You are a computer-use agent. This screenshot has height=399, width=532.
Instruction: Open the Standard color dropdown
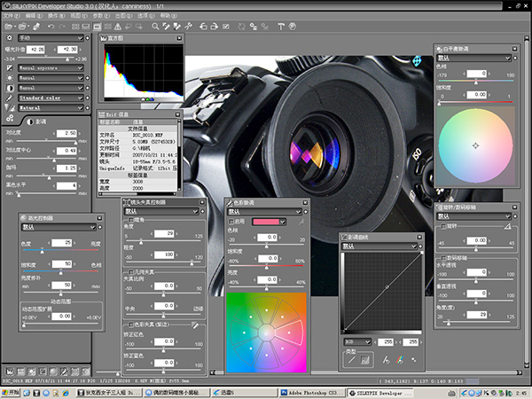(51, 98)
